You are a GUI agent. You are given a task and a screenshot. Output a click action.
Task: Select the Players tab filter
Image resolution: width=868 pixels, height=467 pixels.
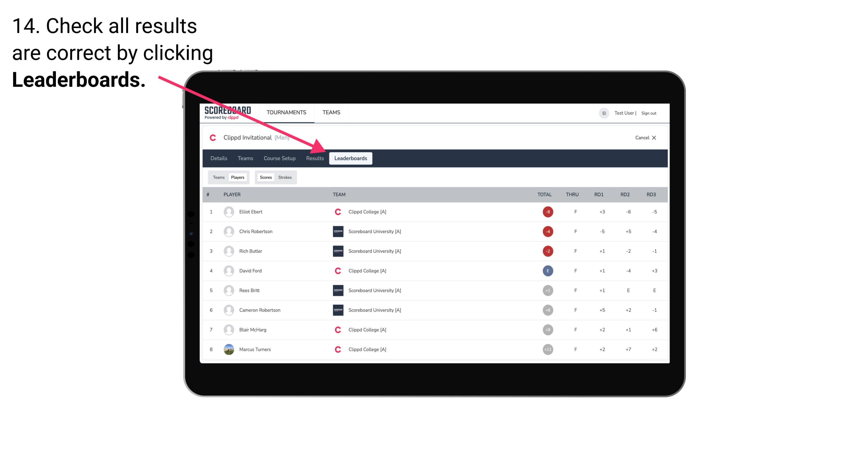(237, 177)
